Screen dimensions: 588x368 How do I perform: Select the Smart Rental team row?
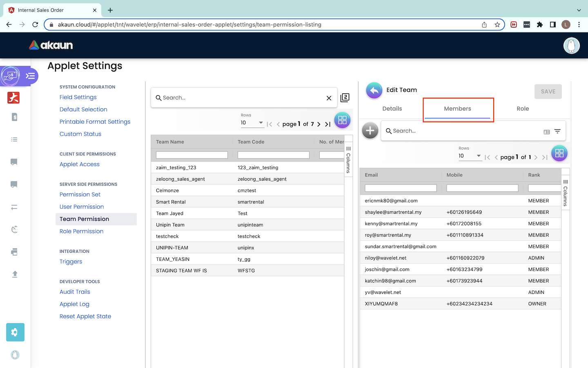(171, 202)
